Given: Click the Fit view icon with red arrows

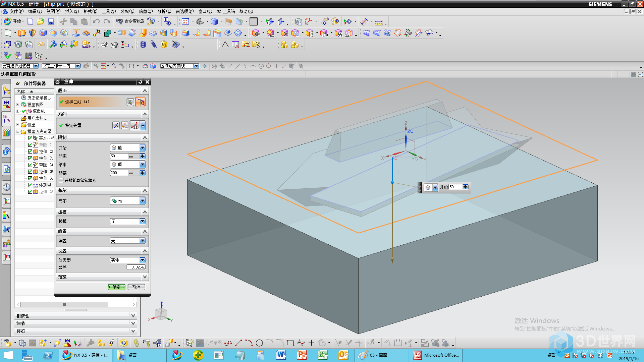Looking at the screenshot, I should [x=185, y=21].
